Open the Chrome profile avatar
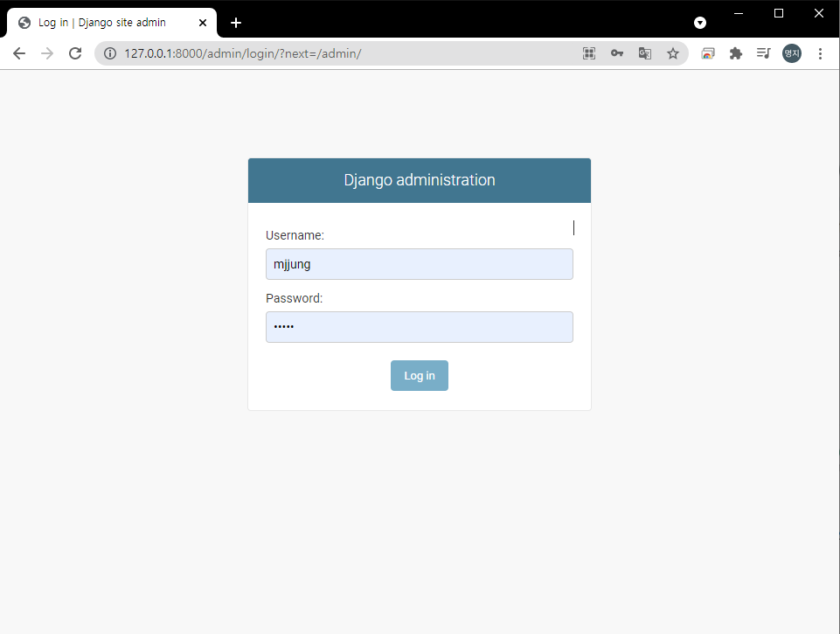 tap(792, 53)
